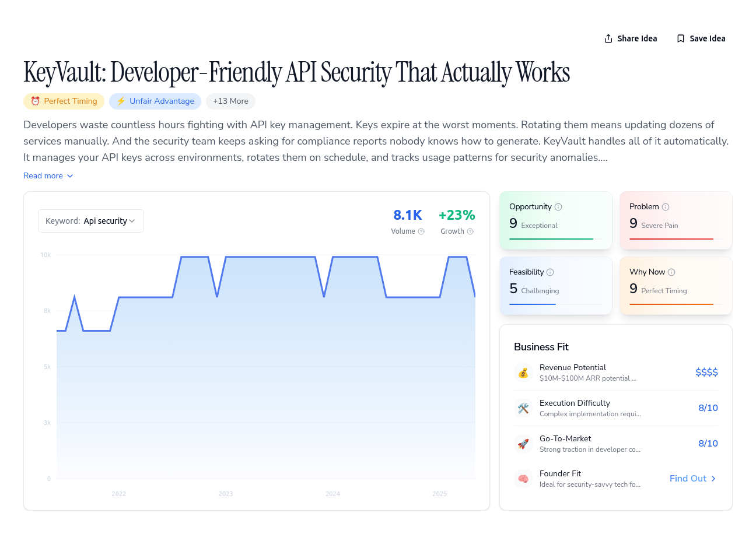Viewport: 756px width, 534px height.
Task: Click the info icon next to Feasibility
Action: coord(550,272)
